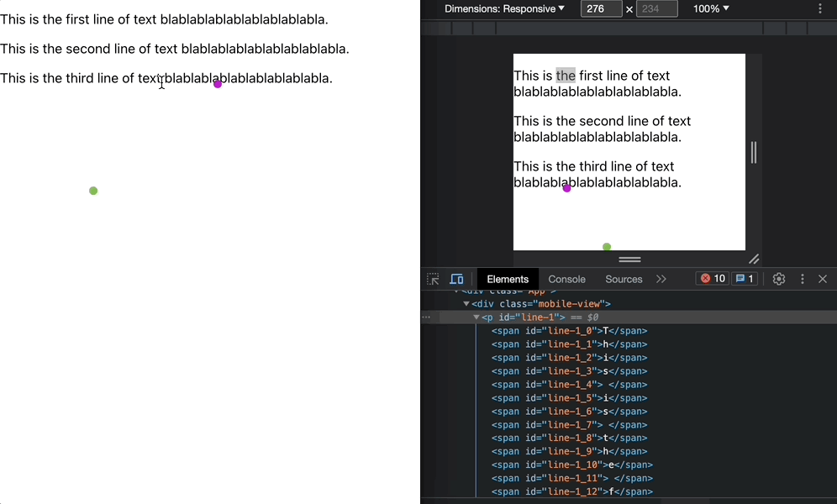Image resolution: width=837 pixels, height=504 pixels.
Task: Open the issues badge showing 1
Action: coord(745,278)
